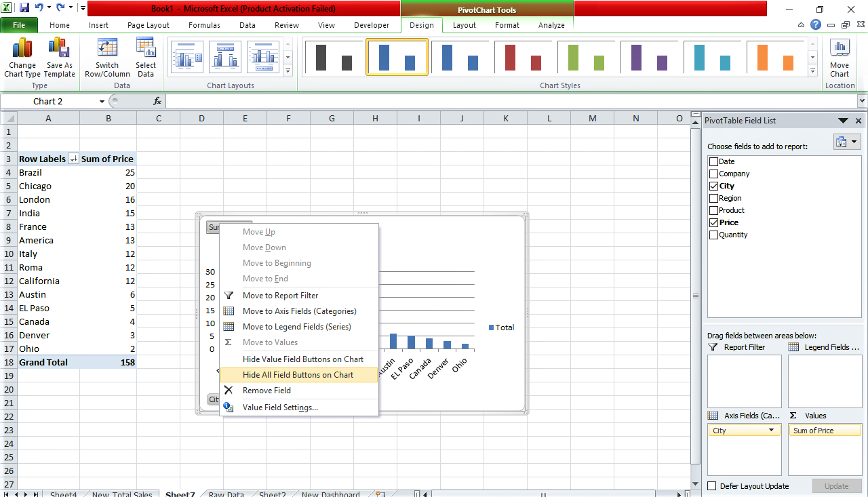The height and width of the screenshot is (497, 868).
Task: Open the Field List pane options arrow
Action: (843, 121)
